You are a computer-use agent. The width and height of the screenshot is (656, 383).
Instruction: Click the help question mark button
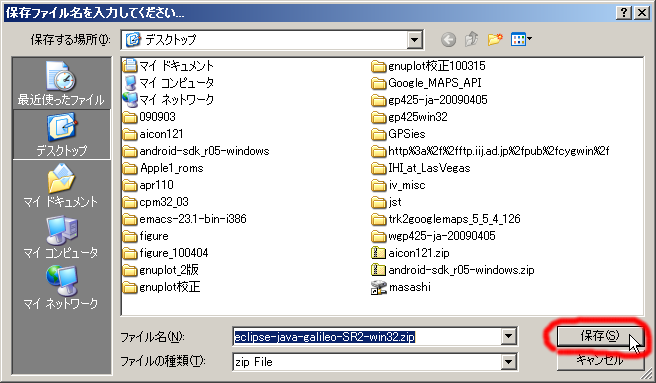pyautogui.click(x=624, y=13)
